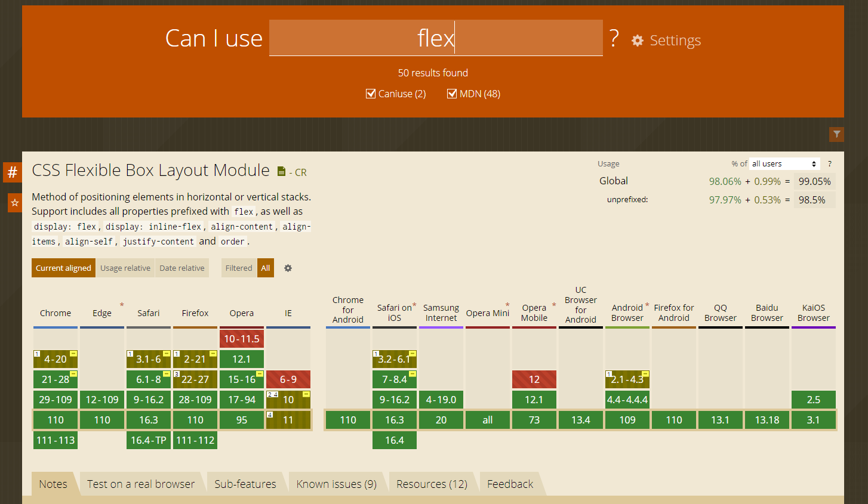Select the Opera Mobile 12 unsupported cell
The height and width of the screenshot is (504, 868).
point(534,379)
